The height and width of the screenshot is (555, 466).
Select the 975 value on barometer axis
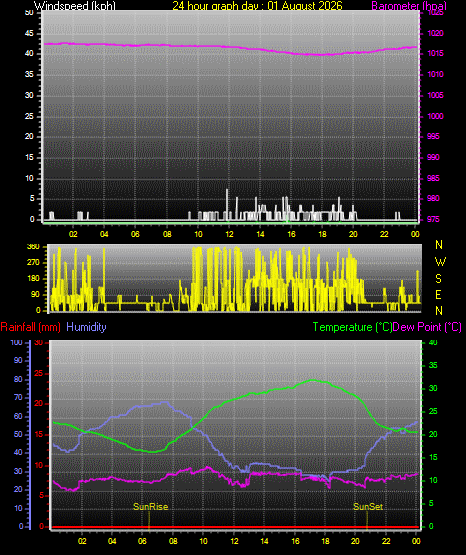pos(433,219)
